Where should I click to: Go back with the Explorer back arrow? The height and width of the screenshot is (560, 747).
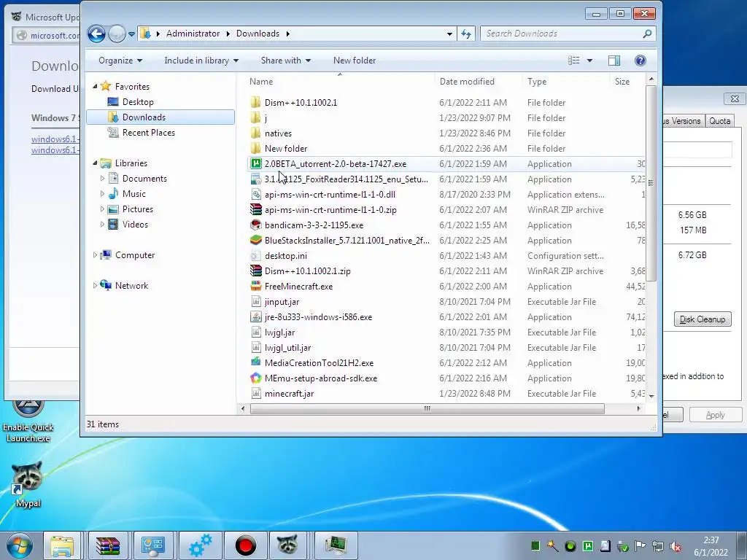[96, 34]
